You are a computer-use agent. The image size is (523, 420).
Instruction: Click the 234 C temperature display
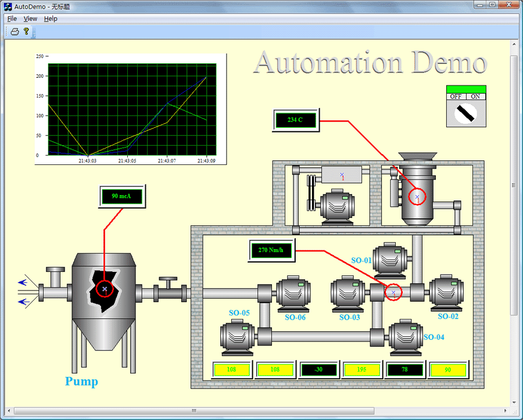tap(295, 120)
